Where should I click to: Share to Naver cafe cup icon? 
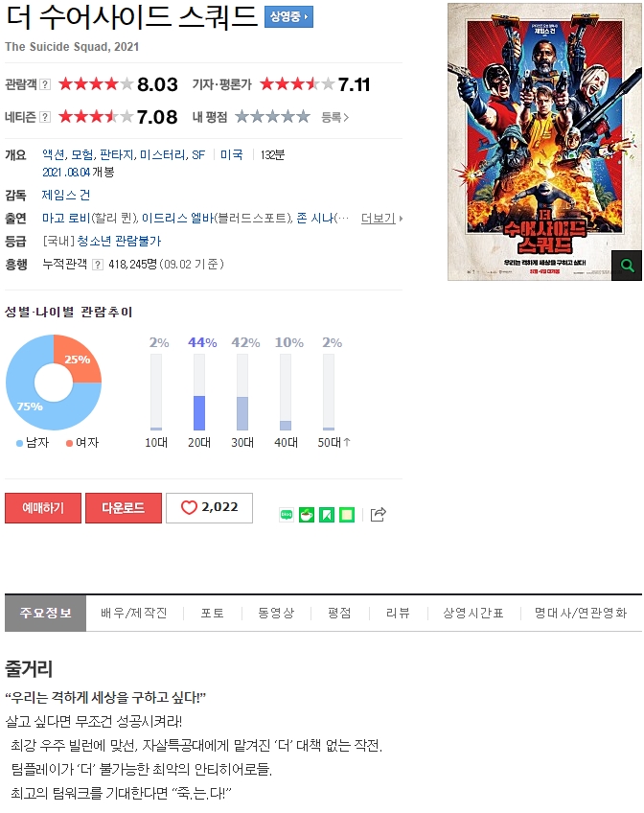[x=307, y=514]
